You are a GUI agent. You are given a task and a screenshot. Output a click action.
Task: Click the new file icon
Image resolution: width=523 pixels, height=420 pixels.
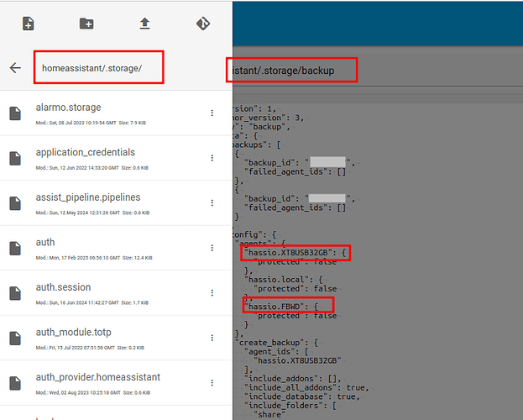tap(28, 24)
